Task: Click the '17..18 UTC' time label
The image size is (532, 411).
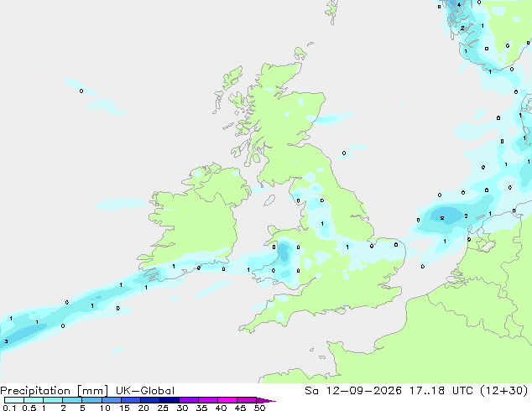Action: pos(426,391)
